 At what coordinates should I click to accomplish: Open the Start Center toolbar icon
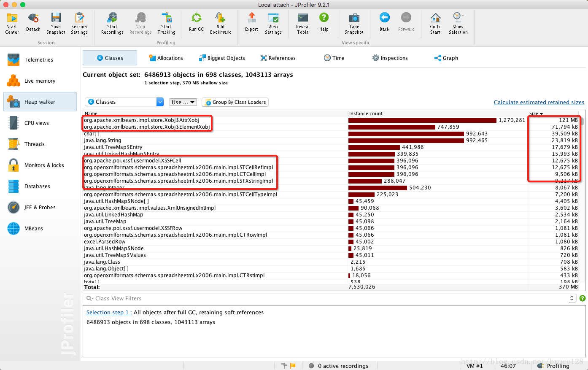coord(12,23)
